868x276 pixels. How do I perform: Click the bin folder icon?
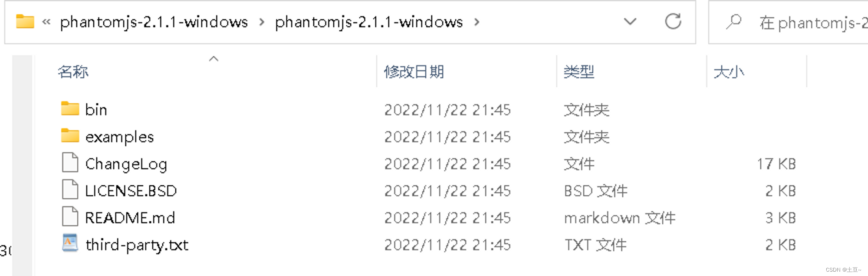(70, 108)
